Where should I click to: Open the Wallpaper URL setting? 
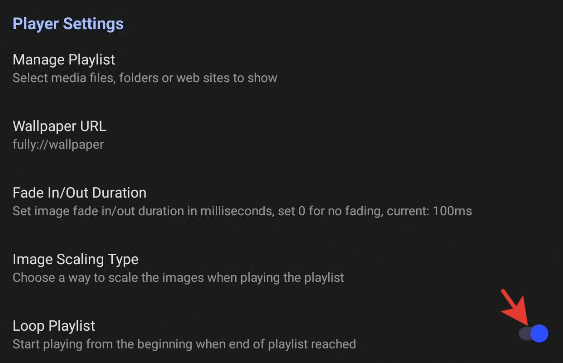click(282, 135)
